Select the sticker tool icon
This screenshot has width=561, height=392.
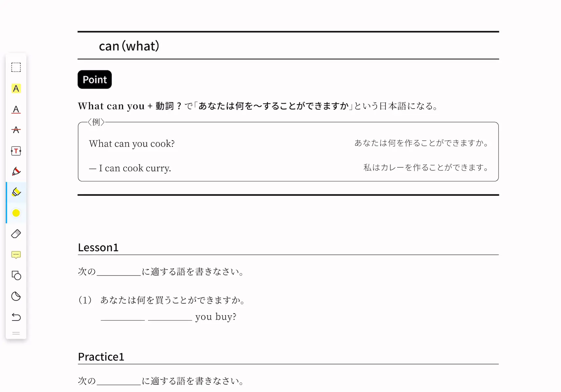[x=16, y=296]
